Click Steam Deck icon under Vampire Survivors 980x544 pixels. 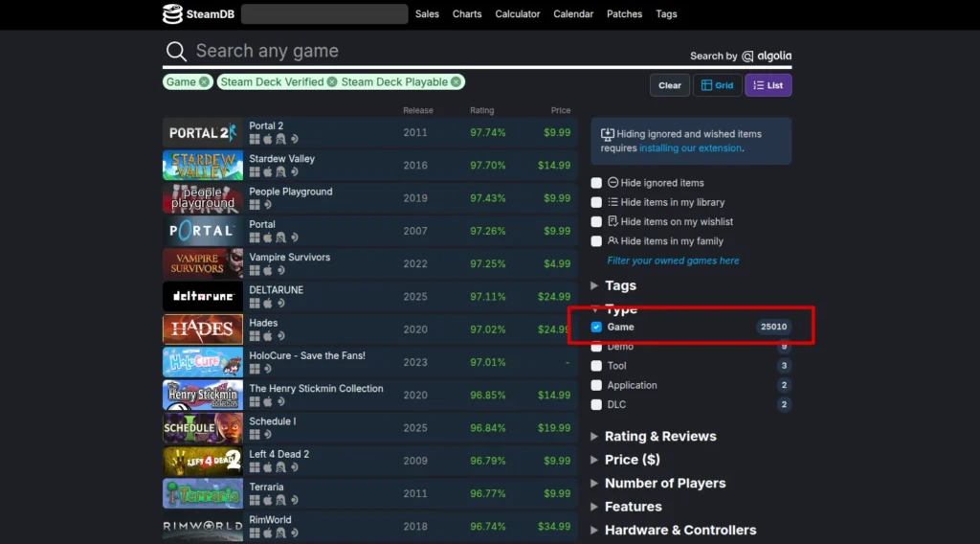tap(281, 270)
